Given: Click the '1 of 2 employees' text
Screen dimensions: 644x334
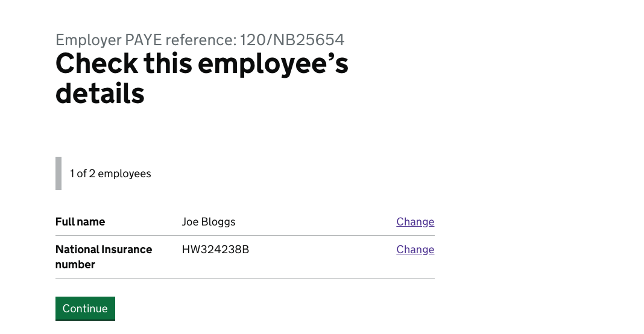Looking at the screenshot, I should (110, 174).
